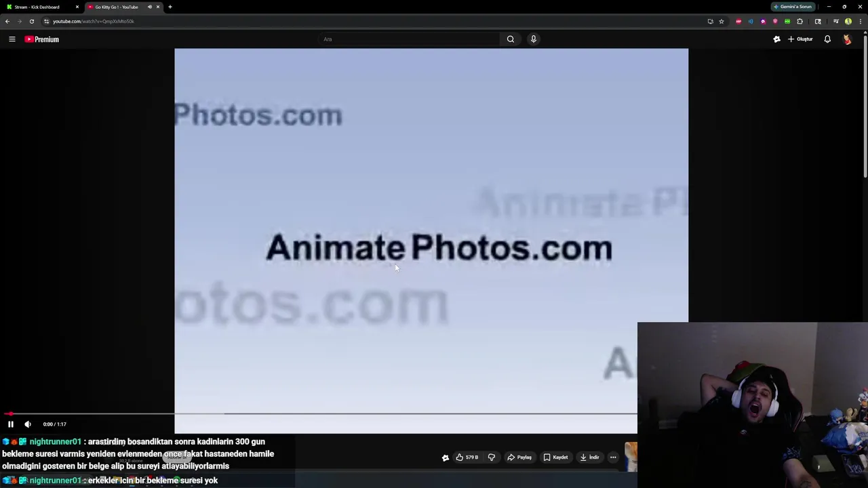Download the video with İndir
Image resolution: width=868 pixels, height=488 pixels.
(590, 457)
